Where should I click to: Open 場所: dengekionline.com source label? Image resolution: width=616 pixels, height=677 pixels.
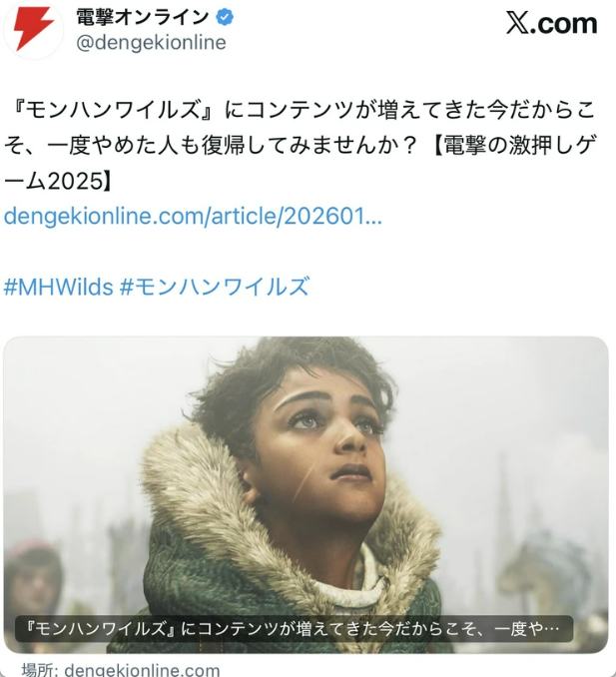121,670
